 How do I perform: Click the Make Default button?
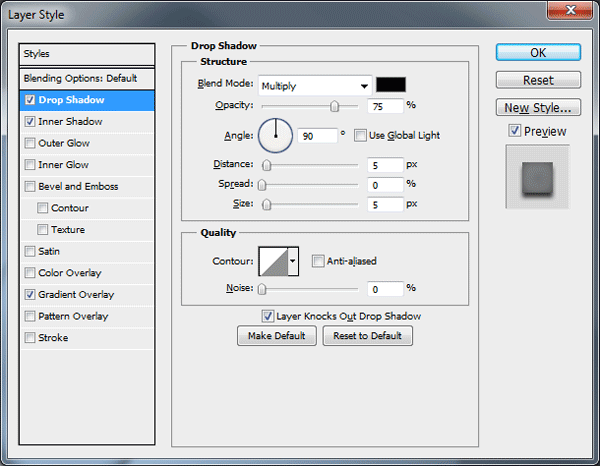coord(277,336)
